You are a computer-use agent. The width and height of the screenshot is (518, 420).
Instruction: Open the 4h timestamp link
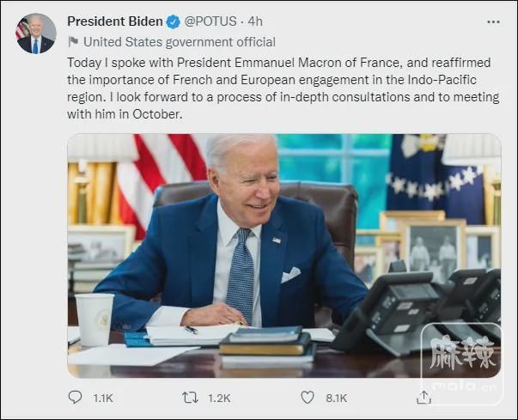coord(257,21)
